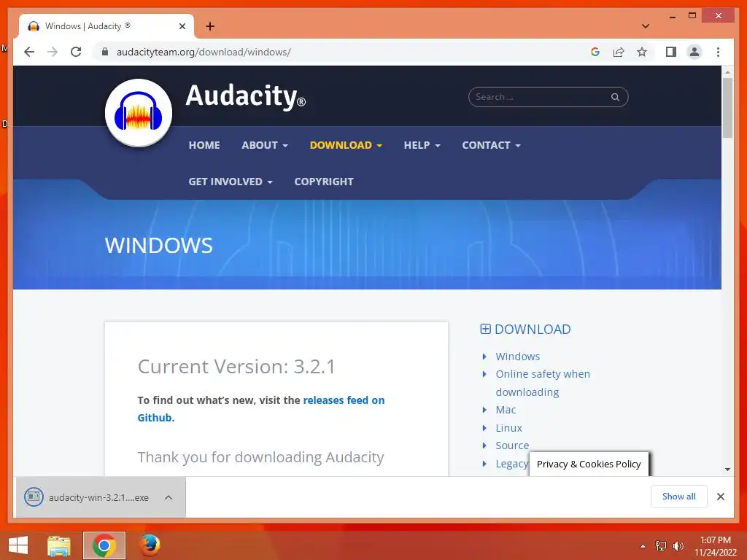Click the volume speaker tray icon
747x560 pixels.
[x=678, y=545]
